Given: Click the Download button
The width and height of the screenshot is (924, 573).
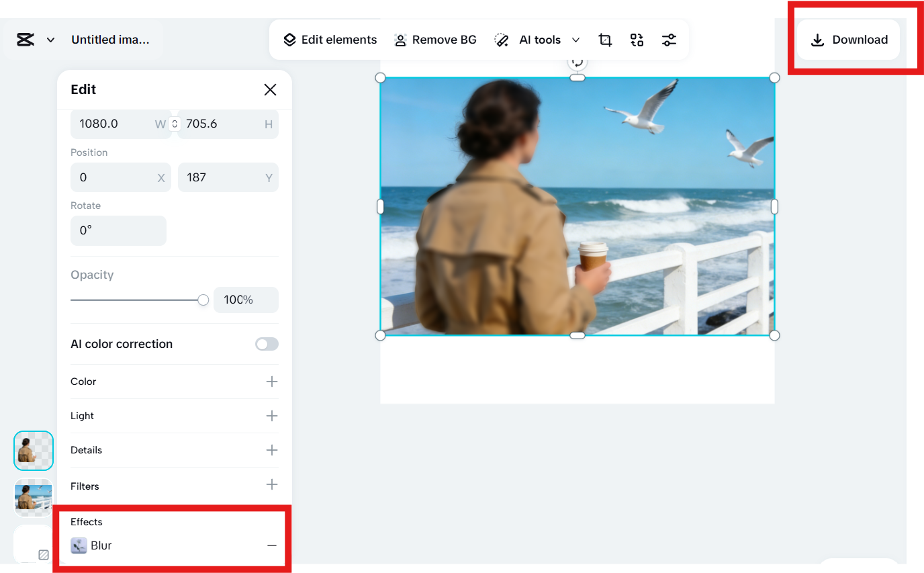Looking at the screenshot, I should (x=849, y=40).
